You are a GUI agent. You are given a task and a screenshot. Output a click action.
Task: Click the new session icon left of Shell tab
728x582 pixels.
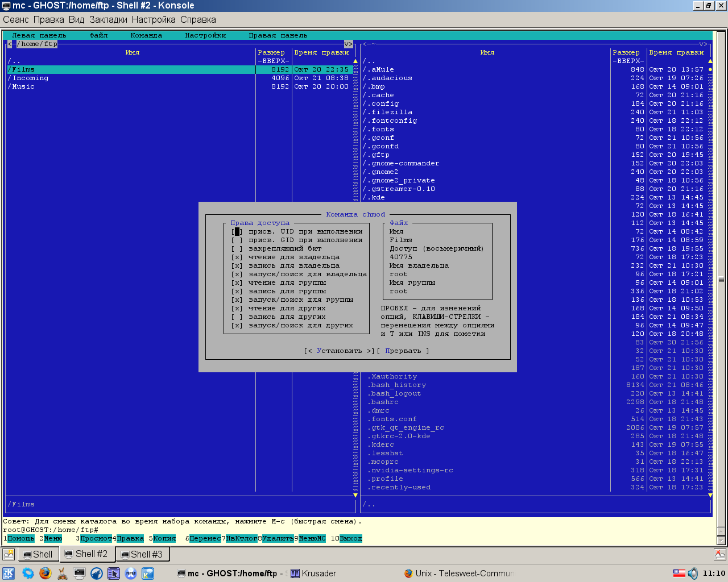[9, 554]
